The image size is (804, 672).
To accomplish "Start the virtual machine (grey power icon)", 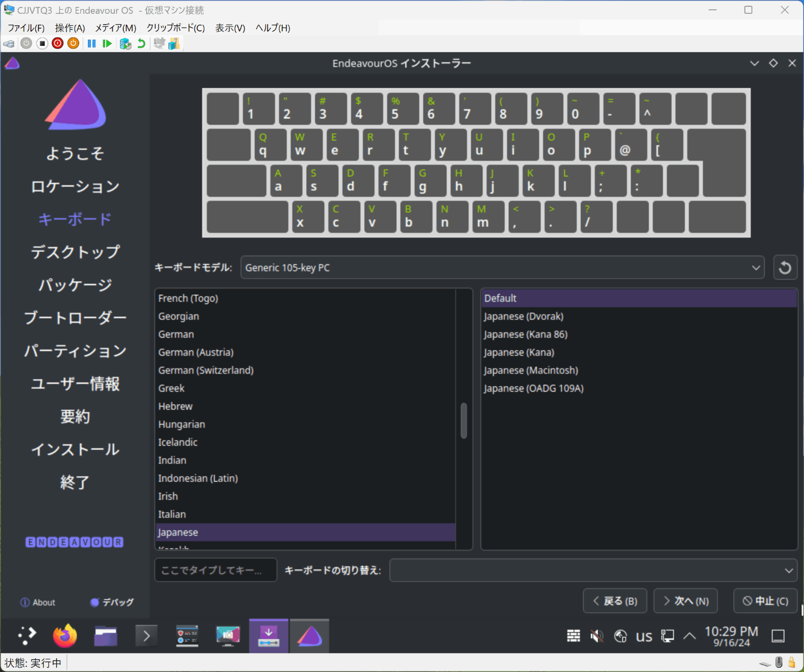I will (26, 43).
